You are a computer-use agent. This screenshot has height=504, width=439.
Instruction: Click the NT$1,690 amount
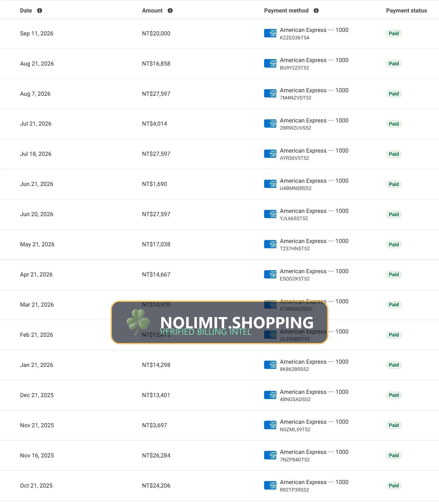[x=154, y=184]
